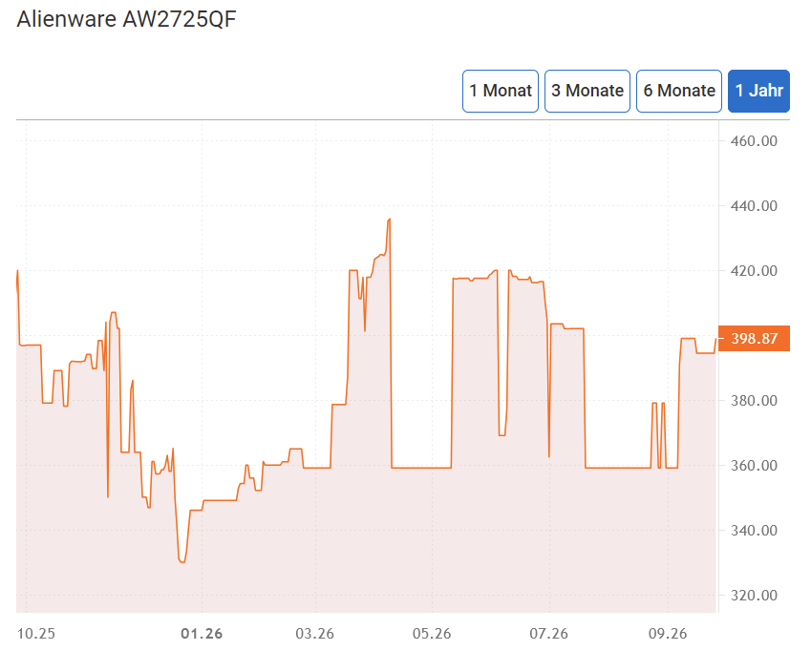The height and width of the screenshot is (672, 811).
Task: Click the 10.25 date axis label
Action: [36, 634]
